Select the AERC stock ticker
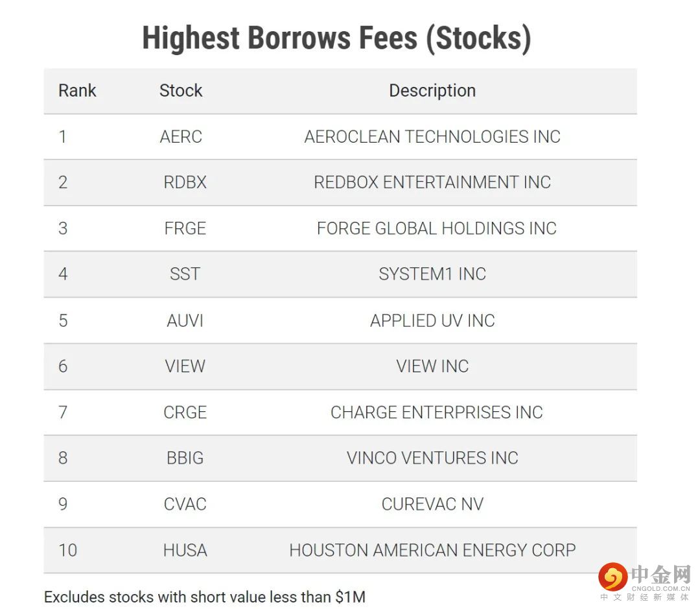700x609 pixels. click(x=181, y=137)
